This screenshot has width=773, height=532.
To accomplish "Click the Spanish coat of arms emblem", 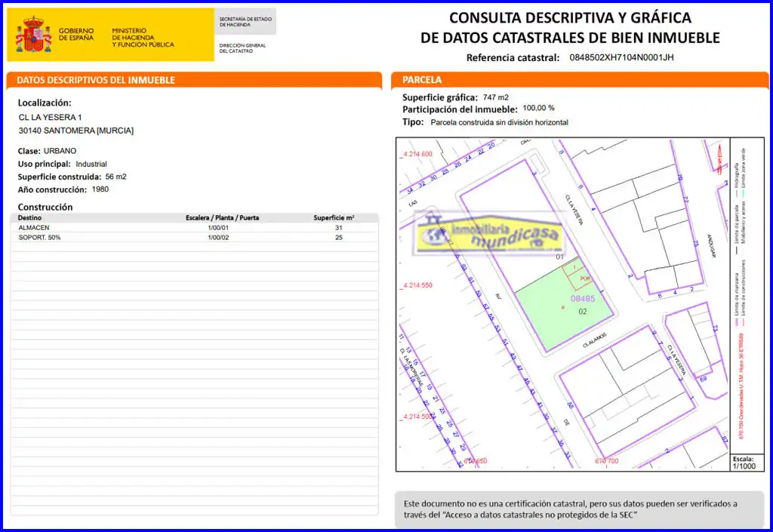I will click(x=33, y=35).
